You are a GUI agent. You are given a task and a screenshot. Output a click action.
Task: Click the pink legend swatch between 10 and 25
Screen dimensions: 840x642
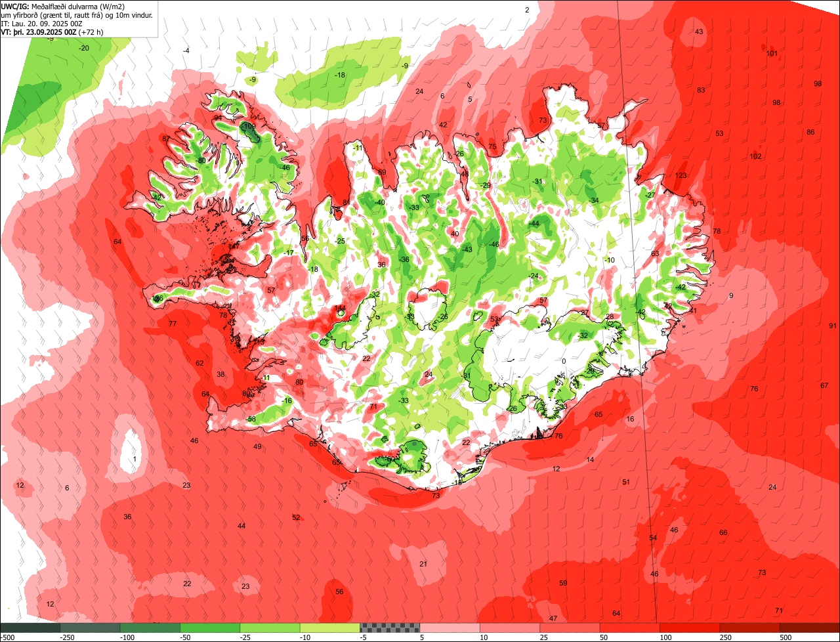tap(510, 628)
